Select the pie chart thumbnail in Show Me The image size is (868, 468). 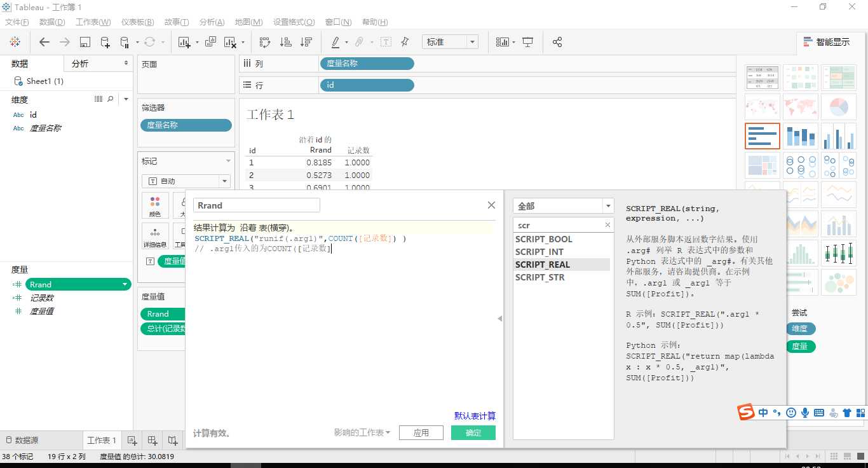839,107
